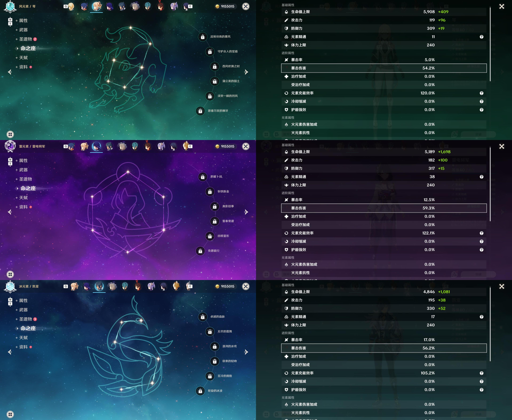The height and width of the screenshot is (420, 512).
Task: Switch to 天赋 in the 凯亚 sidebar
Action: [23, 338]
